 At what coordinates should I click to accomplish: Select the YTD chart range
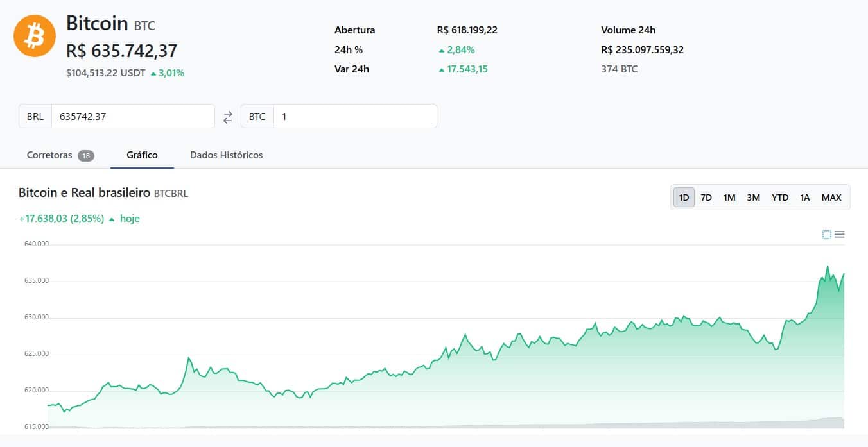(780, 198)
